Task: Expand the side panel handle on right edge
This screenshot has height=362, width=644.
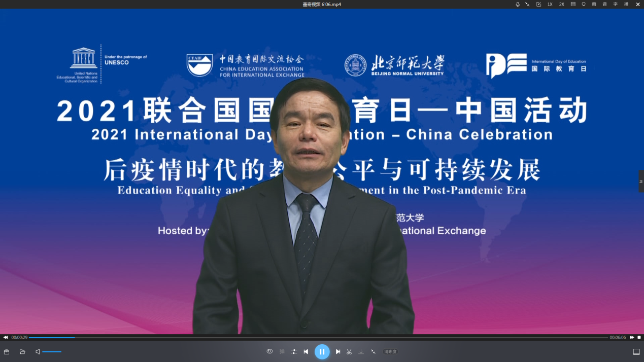Action: (x=641, y=181)
